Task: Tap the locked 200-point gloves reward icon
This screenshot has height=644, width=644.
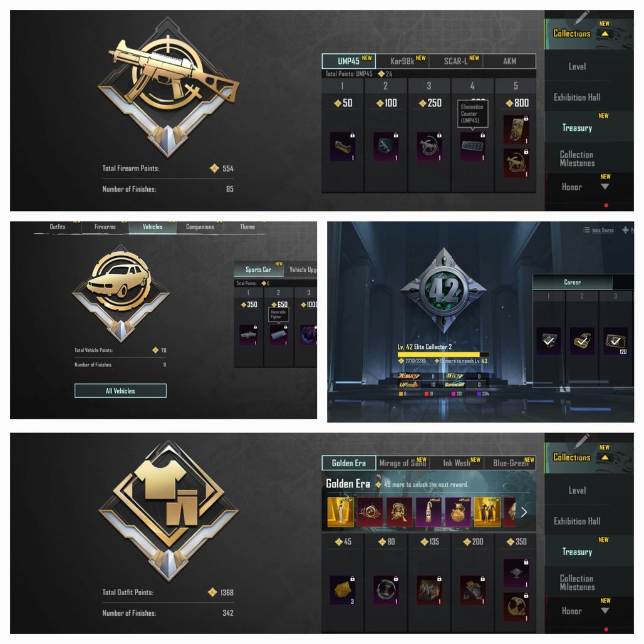Action: [x=473, y=589]
